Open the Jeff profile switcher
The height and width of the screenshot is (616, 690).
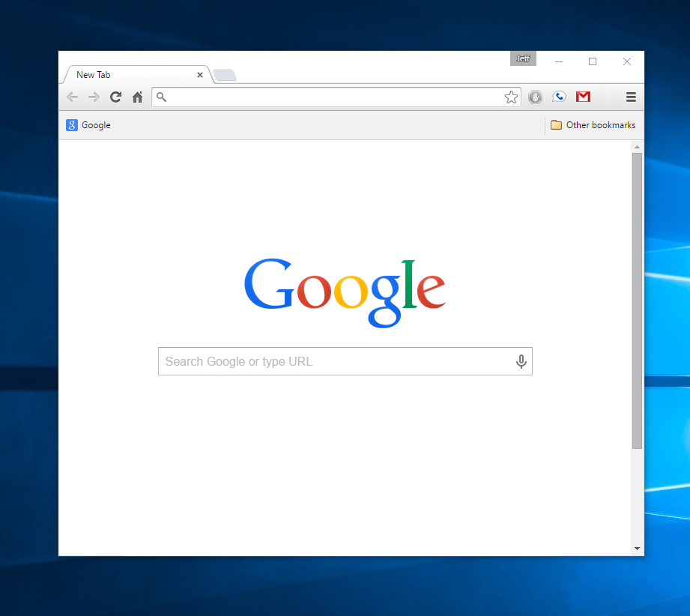tap(523, 58)
